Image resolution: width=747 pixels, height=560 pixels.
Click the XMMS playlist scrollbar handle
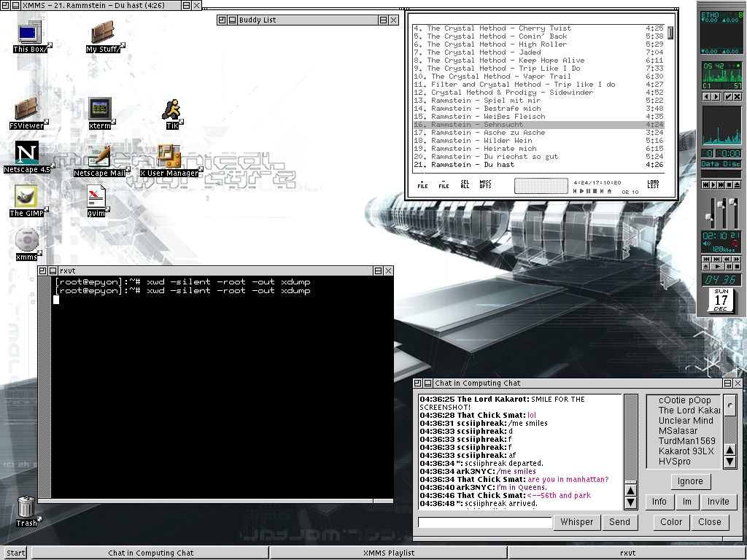click(670, 32)
